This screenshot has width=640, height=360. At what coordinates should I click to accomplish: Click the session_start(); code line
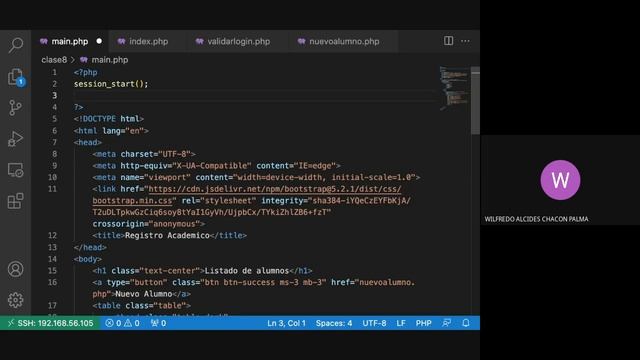[111, 84]
